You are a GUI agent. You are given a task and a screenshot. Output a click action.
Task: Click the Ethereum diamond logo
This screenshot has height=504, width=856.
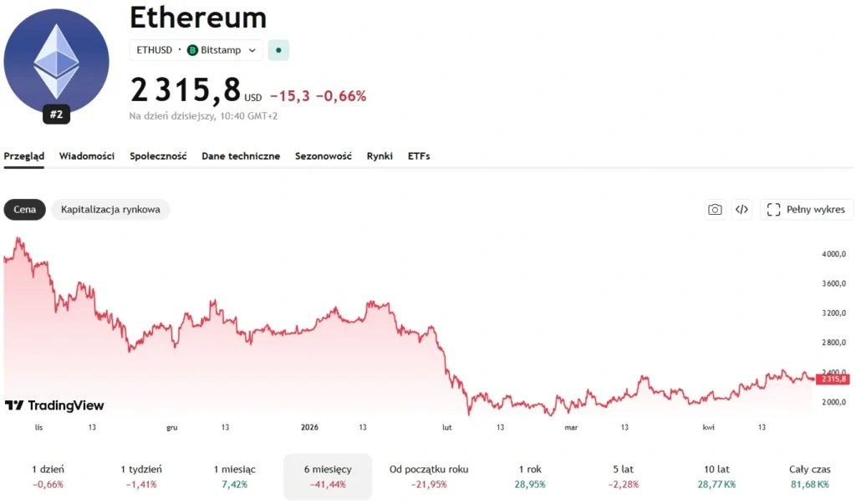pyautogui.click(x=56, y=61)
